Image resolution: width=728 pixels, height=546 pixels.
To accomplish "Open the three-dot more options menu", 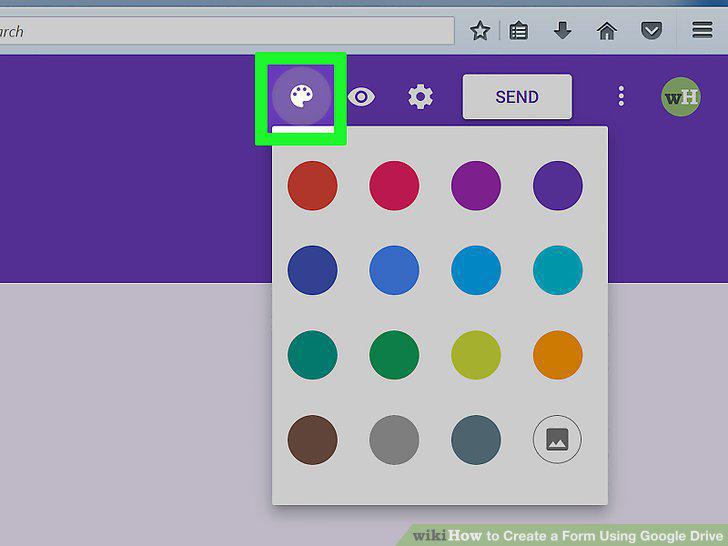I will (621, 96).
